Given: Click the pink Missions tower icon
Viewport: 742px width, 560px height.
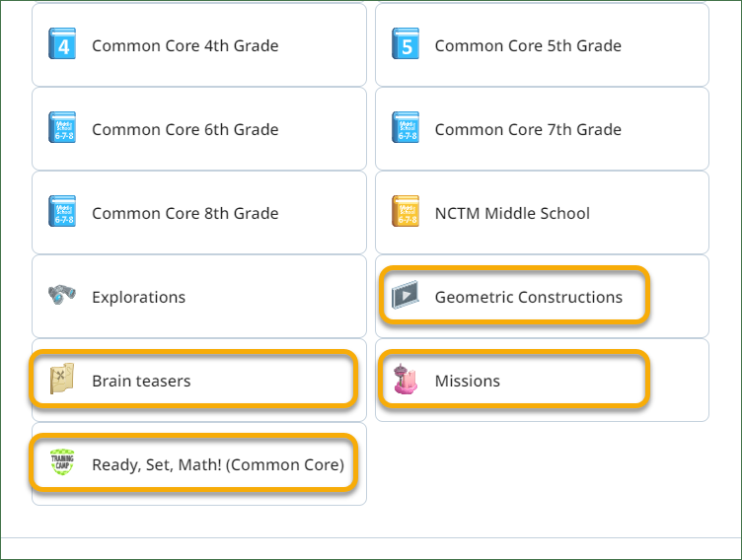Looking at the screenshot, I should coord(406,379).
